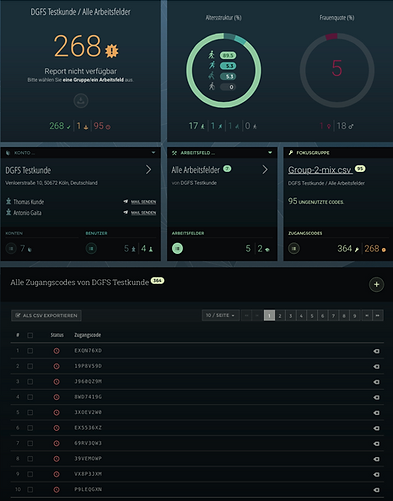Viewport: 393px width, 501px height.
Task: Click Als CSV exportieren button
Action: click(46, 315)
